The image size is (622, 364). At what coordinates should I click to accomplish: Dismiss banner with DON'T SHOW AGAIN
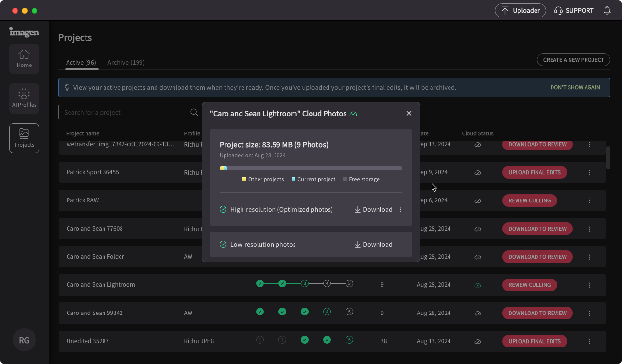tap(575, 88)
